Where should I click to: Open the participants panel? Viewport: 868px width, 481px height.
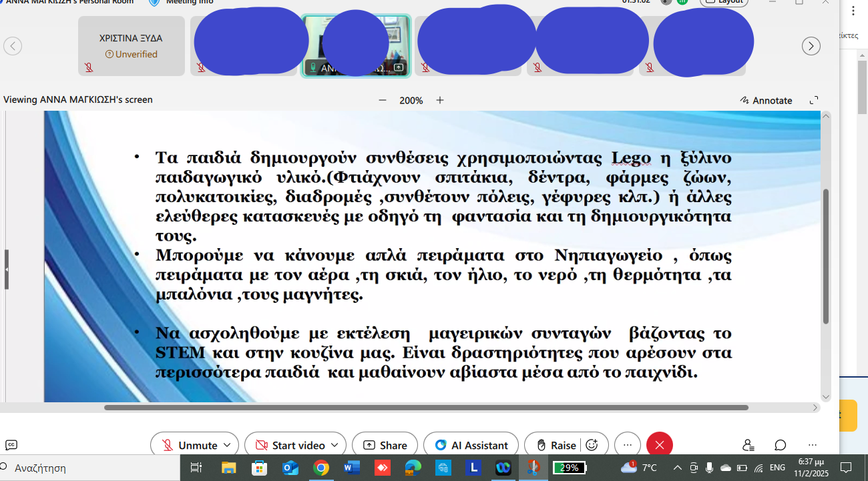click(748, 445)
